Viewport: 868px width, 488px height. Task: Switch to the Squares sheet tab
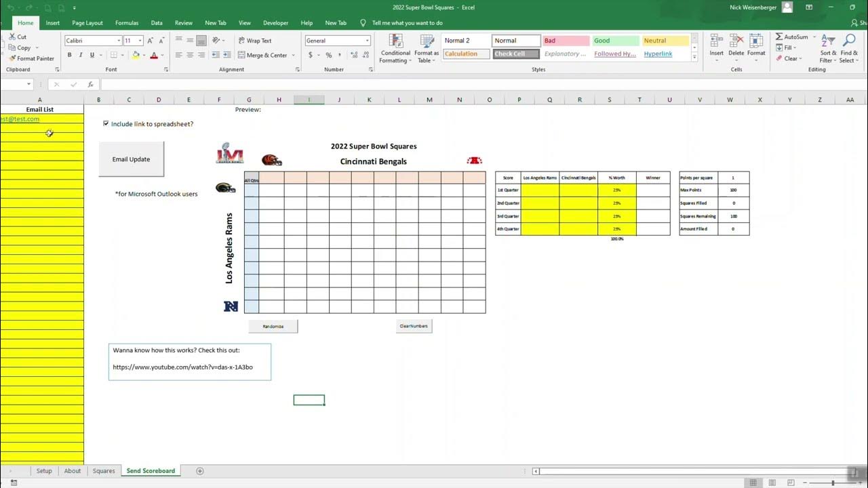click(104, 471)
